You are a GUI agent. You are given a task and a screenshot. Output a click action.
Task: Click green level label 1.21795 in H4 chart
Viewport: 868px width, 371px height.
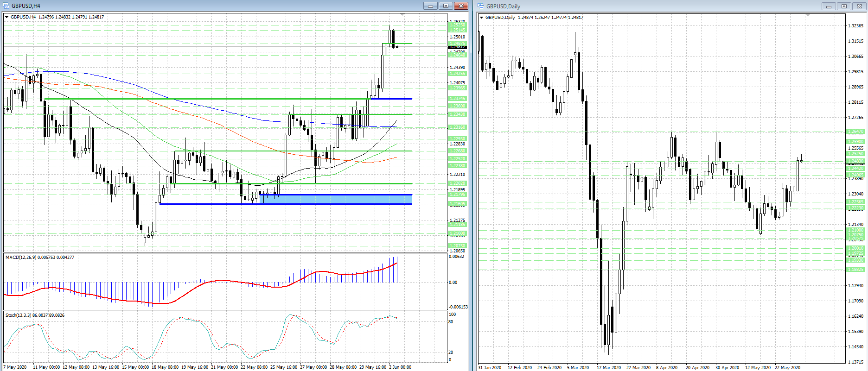click(x=457, y=194)
